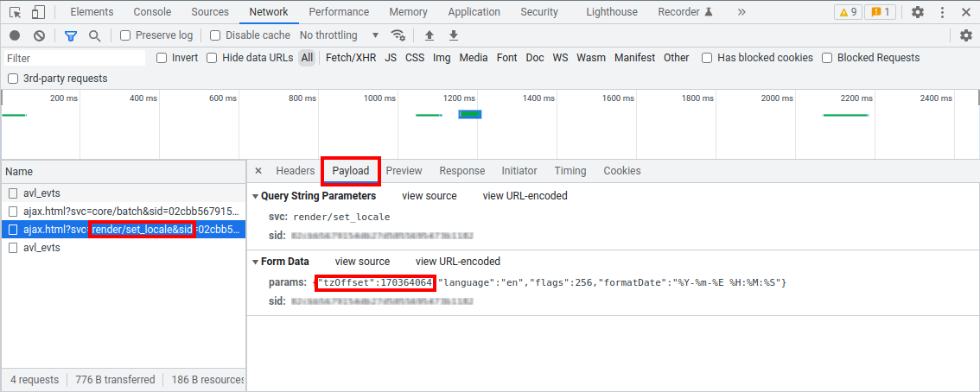Switch to the Console panel tab

151,12
